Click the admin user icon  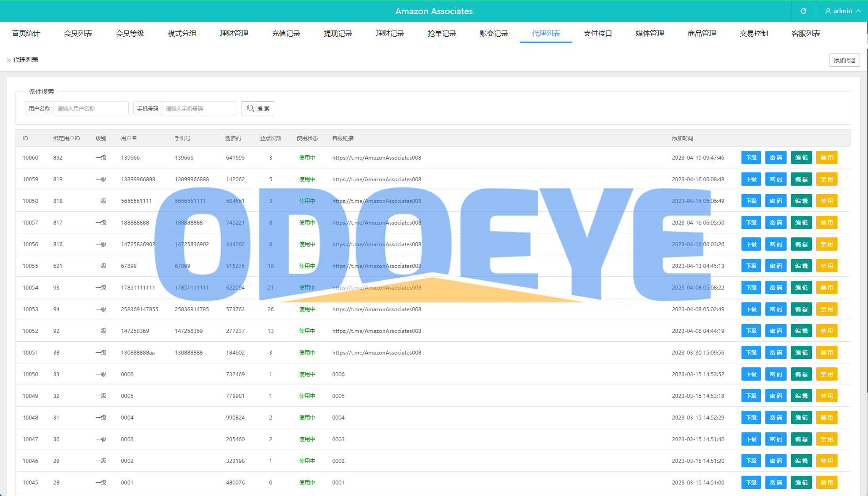(828, 11)
